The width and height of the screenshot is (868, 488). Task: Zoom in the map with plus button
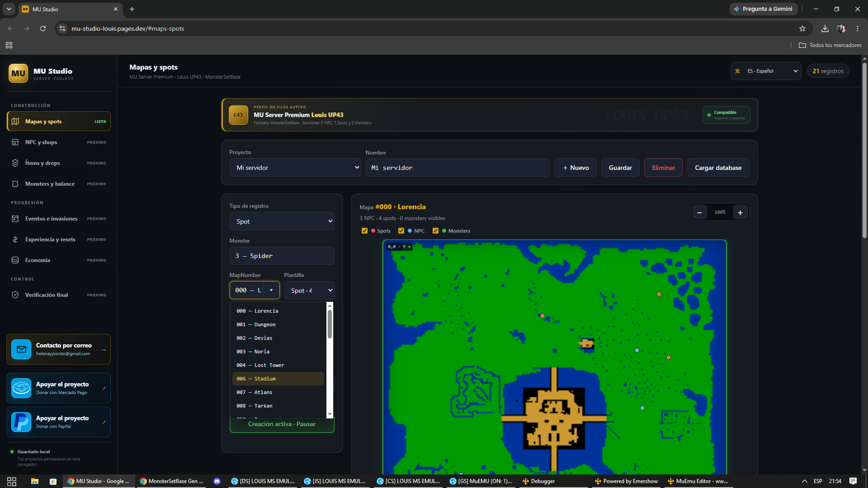coord(740,212)
